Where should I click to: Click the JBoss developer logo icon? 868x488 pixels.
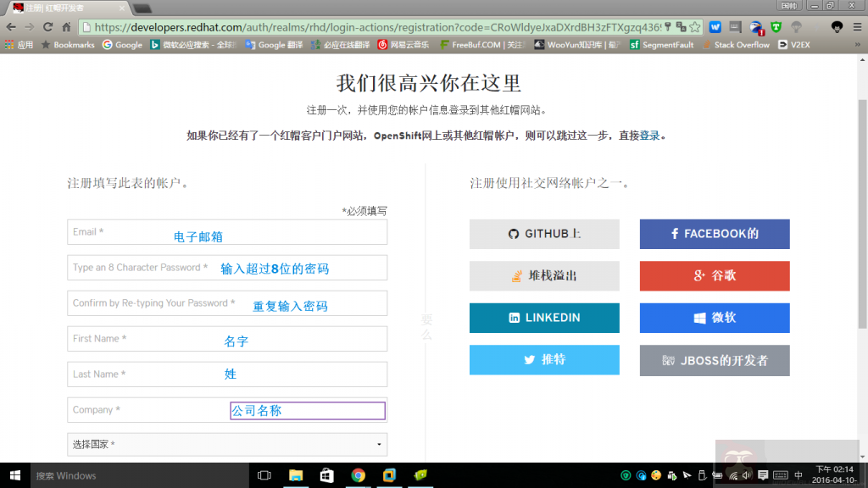pyautogui.click(x=668, y=360)
